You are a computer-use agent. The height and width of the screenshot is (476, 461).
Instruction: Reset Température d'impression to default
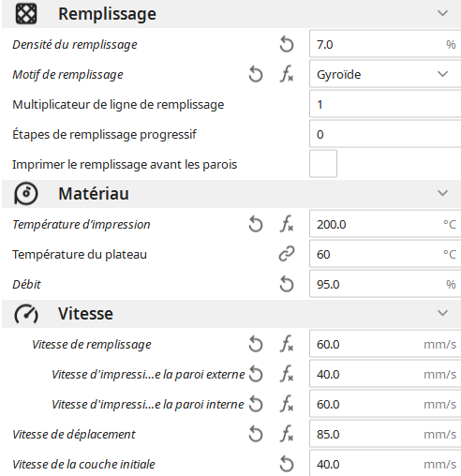coord(256,224)
